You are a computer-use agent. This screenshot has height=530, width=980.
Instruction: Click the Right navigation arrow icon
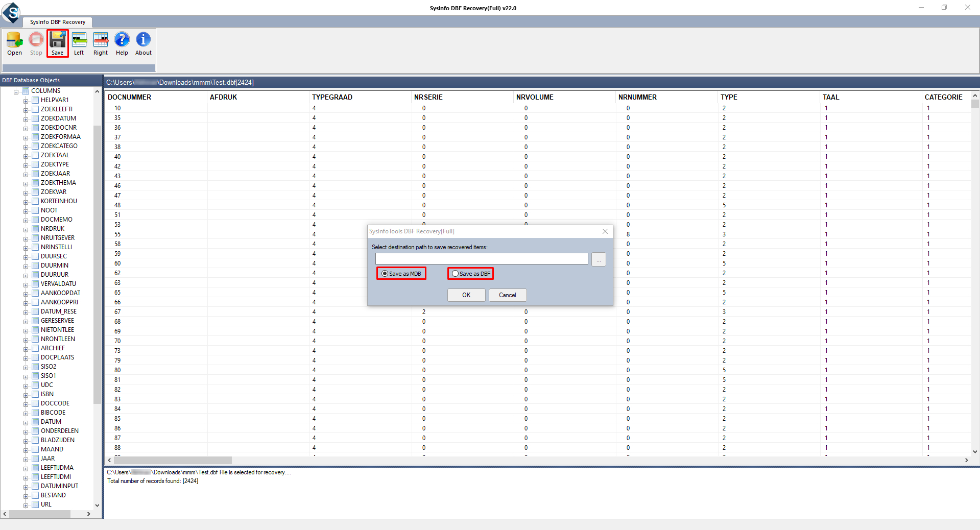101,43
